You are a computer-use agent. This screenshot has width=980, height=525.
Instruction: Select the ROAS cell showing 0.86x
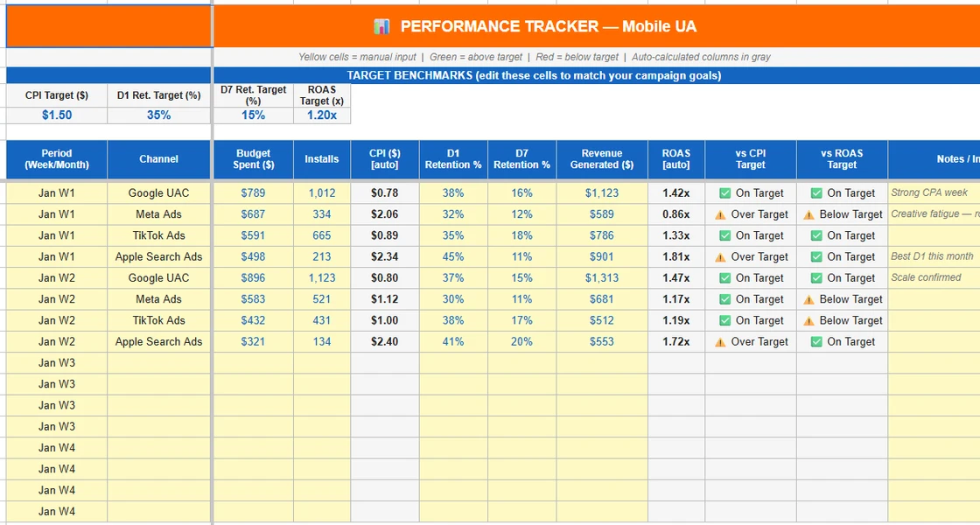(x=676, y=214)
